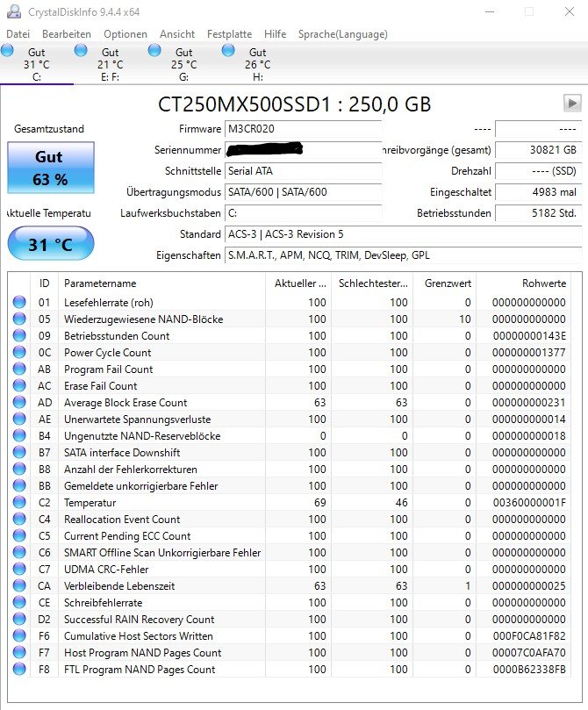Click status icon of Anzahl der Fehlerkorrekturen row
The height and width of the screenshot is (710, 588).
(x=19, y=469)
